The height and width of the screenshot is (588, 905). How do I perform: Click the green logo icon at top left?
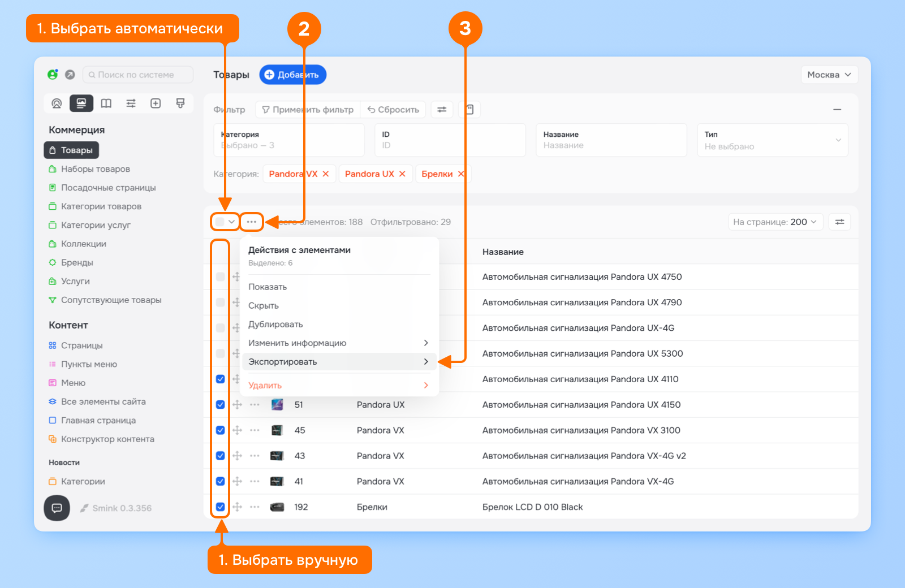[x=53, y=75]
